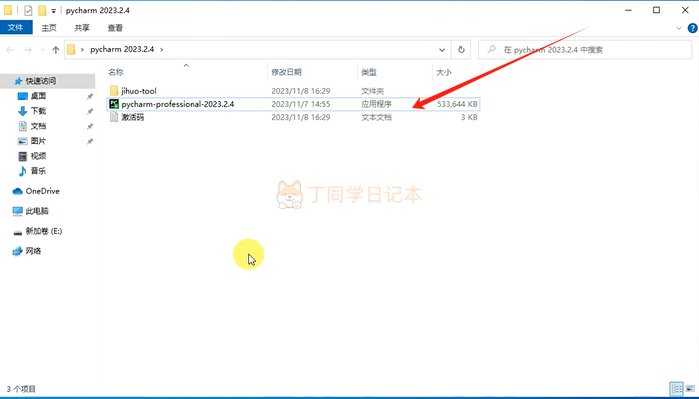The height and width of the screenshot is (399, 699).
Task: Open 图片 in the navigation pane
Action: (x=38, y=141)
